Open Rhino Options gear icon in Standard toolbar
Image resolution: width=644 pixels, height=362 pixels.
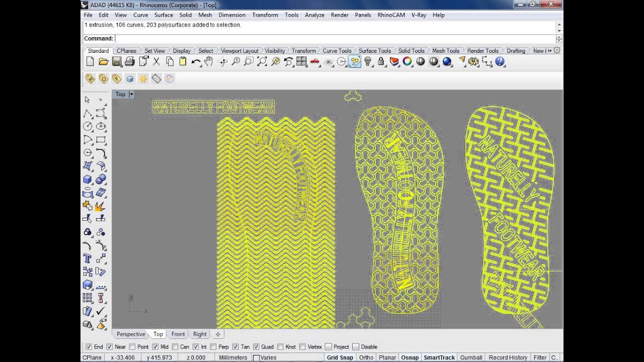[473, 61]
